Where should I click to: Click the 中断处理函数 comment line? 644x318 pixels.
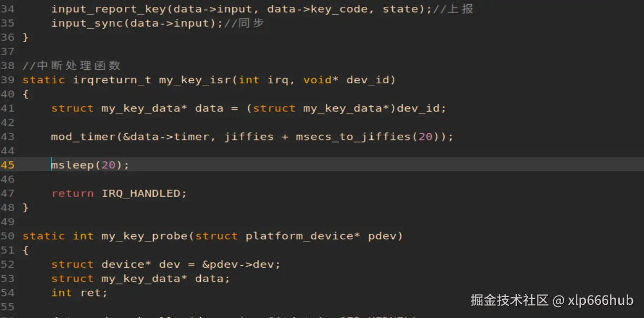(x=72, y=66)
